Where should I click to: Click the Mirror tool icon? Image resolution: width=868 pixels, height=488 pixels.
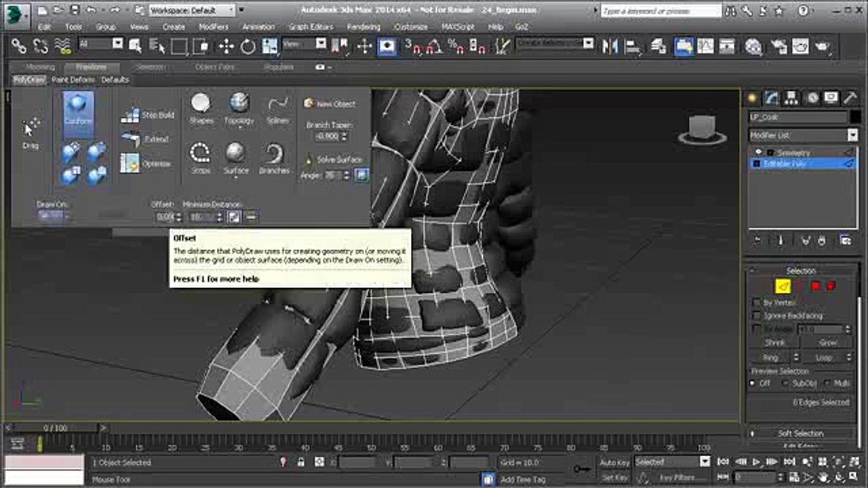click(610, 46)
